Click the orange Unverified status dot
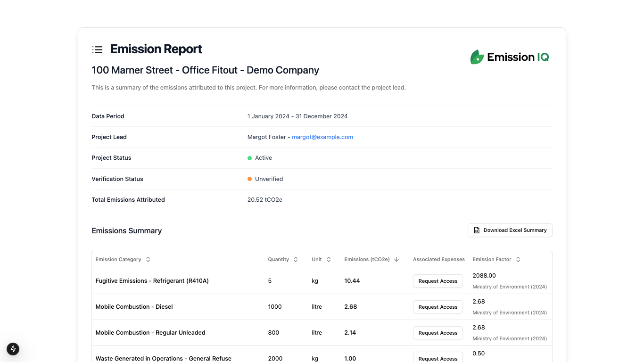This screenshot has height=362, width=644. [250, 179]
